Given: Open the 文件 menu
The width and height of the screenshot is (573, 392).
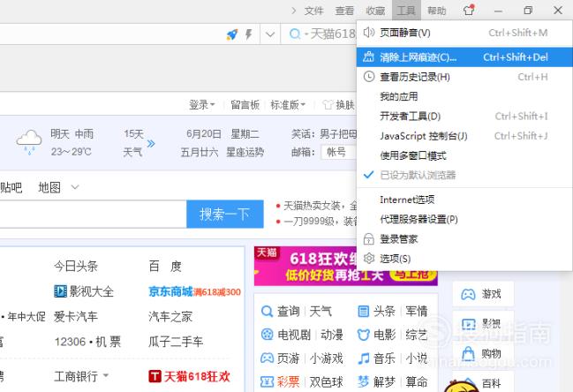Looking at the screenshot, I should coord(314,11).
